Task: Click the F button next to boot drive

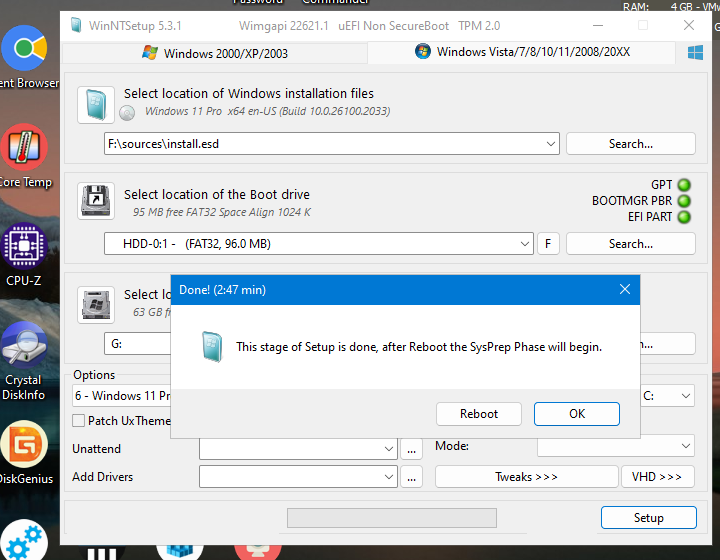Action: tap(548, 244)
